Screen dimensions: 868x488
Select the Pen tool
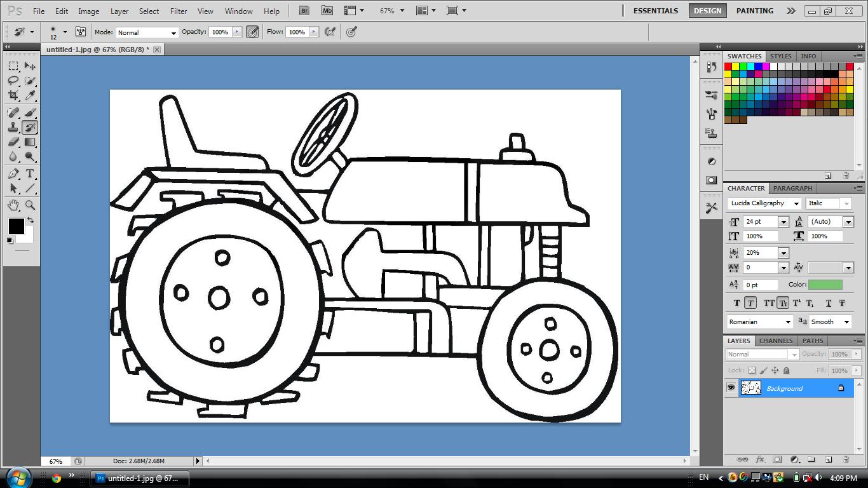click(13, 173)
